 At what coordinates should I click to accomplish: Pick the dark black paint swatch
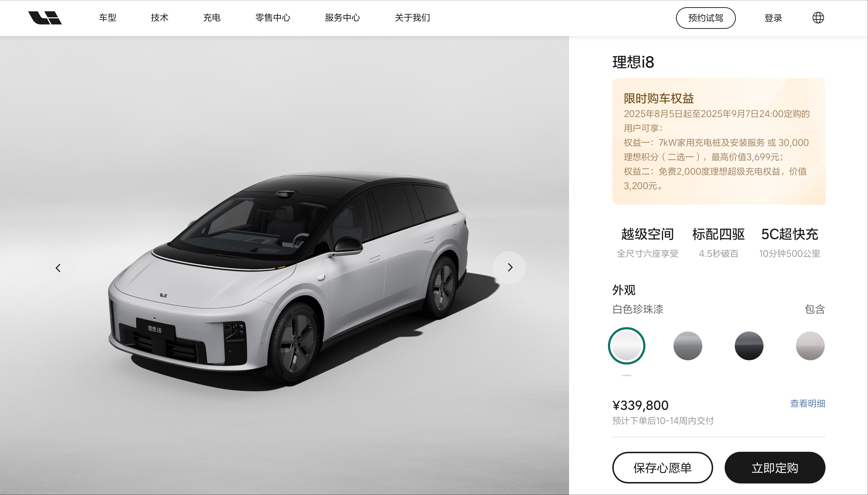click(x=749, y=346)
